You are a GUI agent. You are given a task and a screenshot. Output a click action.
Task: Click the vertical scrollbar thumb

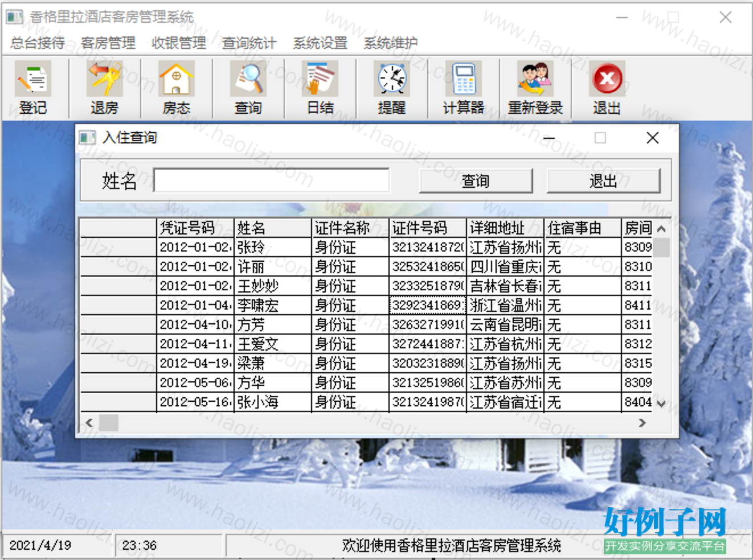661,248
